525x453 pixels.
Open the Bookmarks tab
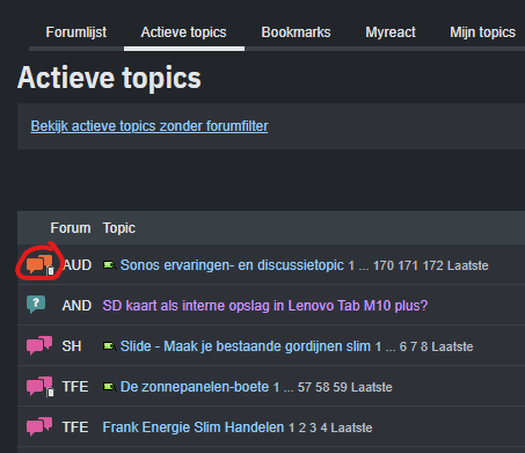point(296,32)
